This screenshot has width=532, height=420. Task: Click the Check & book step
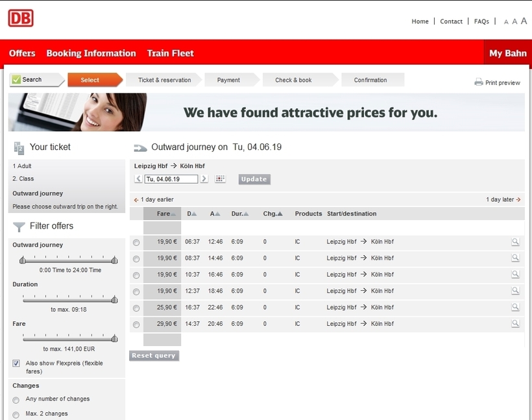point(300,80)
